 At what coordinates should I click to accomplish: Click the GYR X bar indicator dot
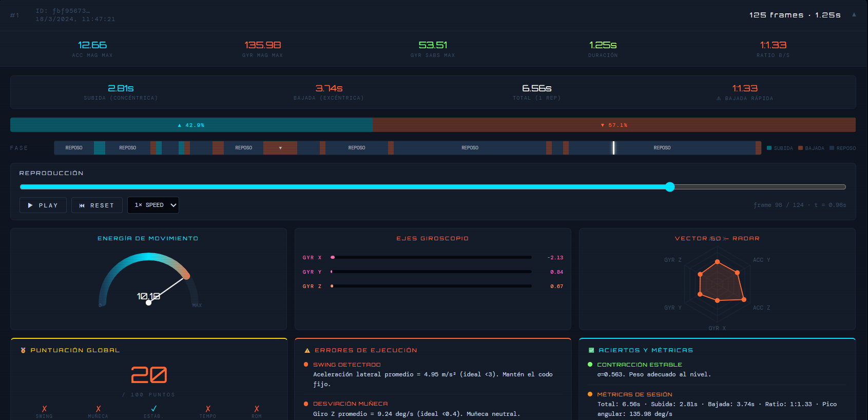pyautogui.click(x=333, y=257)
